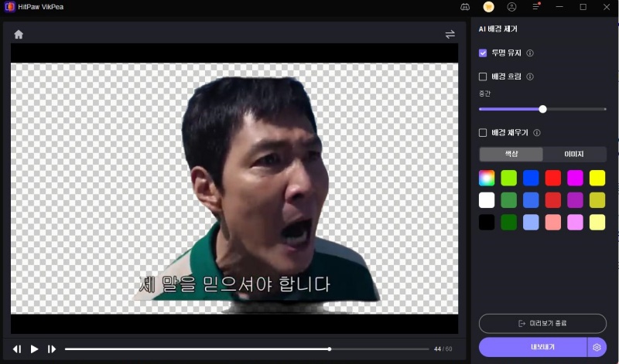Image resolution: width=619 pixels, height=364 pixels.
Task: Enable the 배경 흐림 checkbox
Action: 483,77
